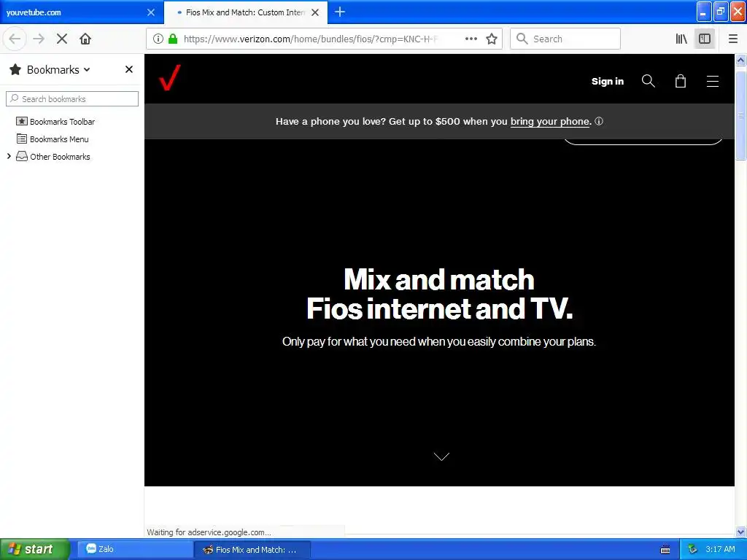Screen dimensions: 747x560
Task: Click the magnifier icon in Search box
Action: [x=522, y=39]
